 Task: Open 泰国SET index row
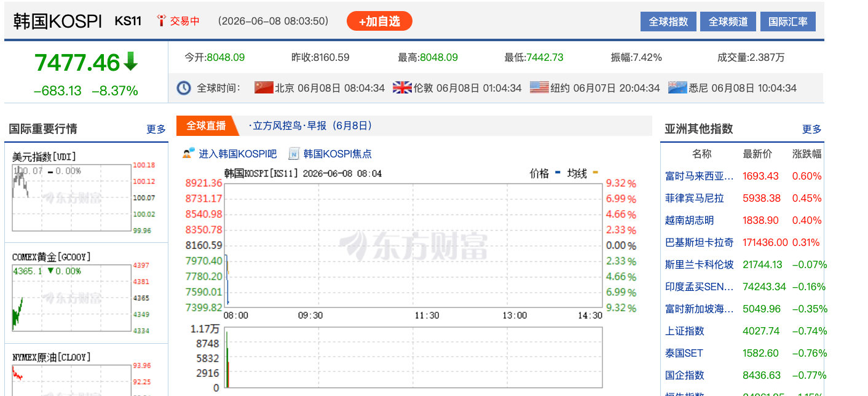tap(742, 353)
